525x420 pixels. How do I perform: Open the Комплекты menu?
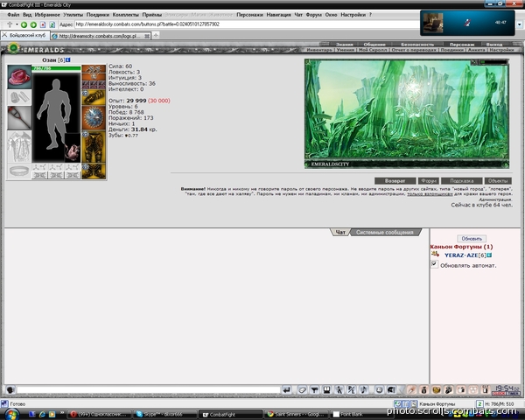(x=125, y=15)
